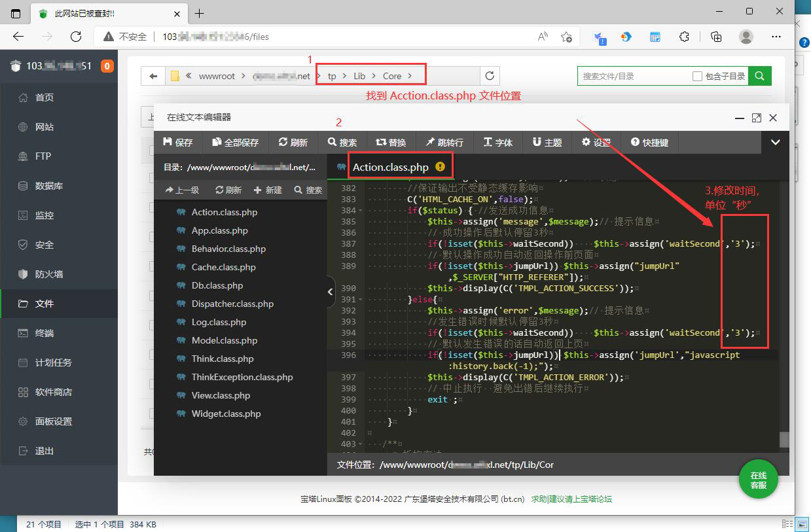Open the Replace (替换) tool
The image size is (811, 532).
391,142
